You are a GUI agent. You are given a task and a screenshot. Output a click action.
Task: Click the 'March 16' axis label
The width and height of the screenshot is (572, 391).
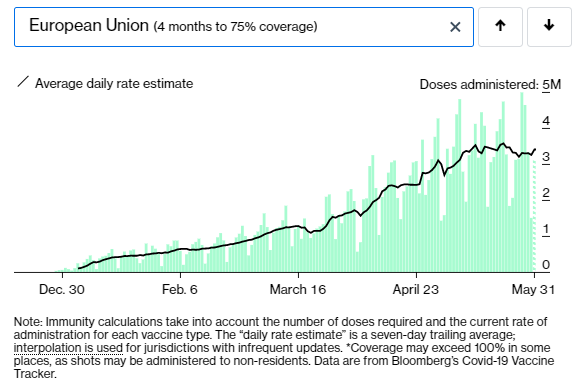pyautogui.click(x=298, y=290)
